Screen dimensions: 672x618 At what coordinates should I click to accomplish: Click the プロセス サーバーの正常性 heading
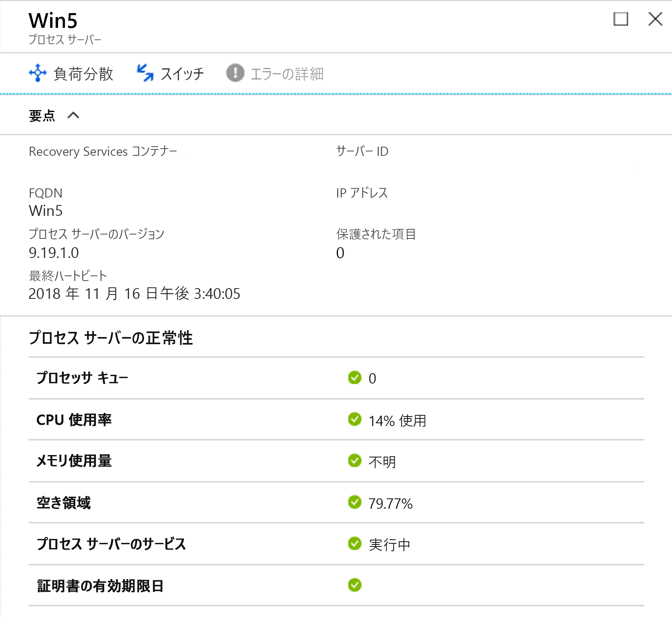(111, 338)
